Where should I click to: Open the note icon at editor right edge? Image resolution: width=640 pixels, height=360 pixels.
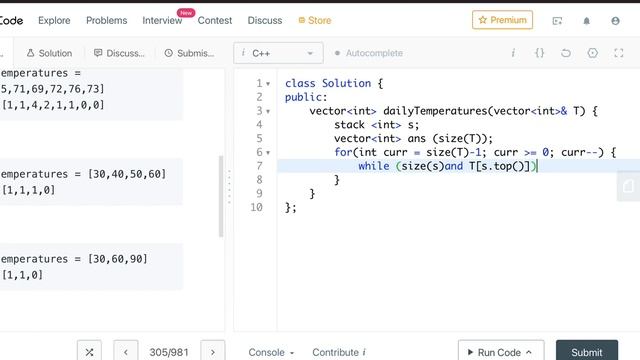tap(629, 186)
